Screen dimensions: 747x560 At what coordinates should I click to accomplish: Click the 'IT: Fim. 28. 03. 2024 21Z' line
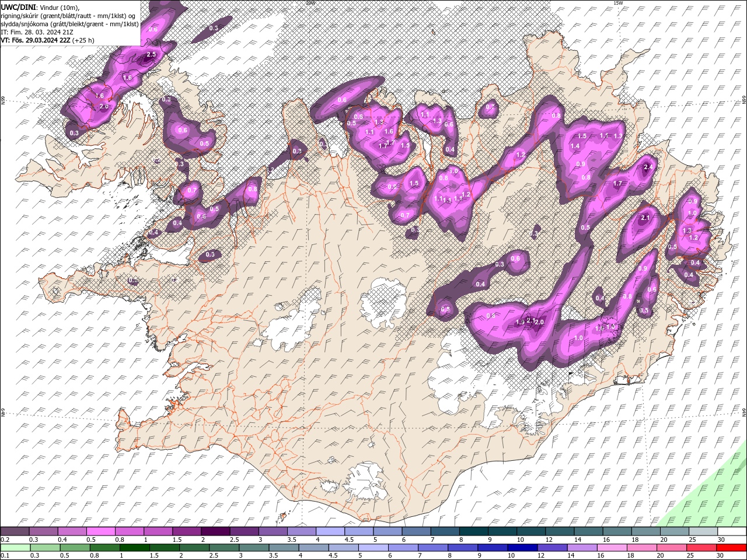coord(37,32)
